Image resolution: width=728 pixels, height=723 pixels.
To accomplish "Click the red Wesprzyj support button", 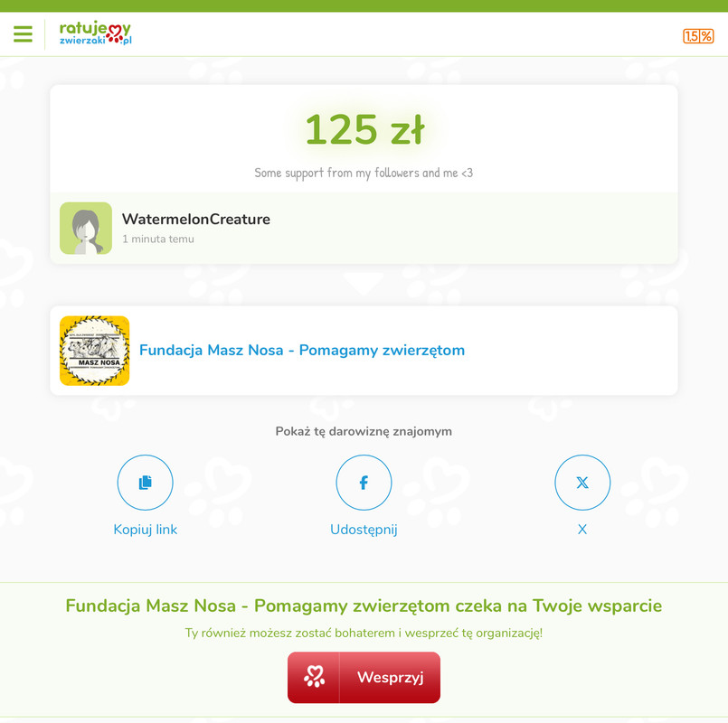I will 364,677.
